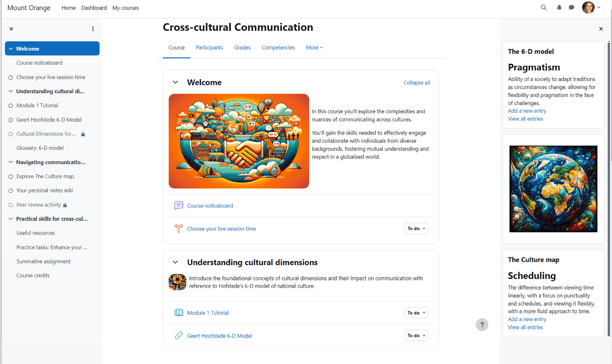Open the course index three-dot options menu
Image resolution: width=612 pixels, height=364 pixels.
93,28
